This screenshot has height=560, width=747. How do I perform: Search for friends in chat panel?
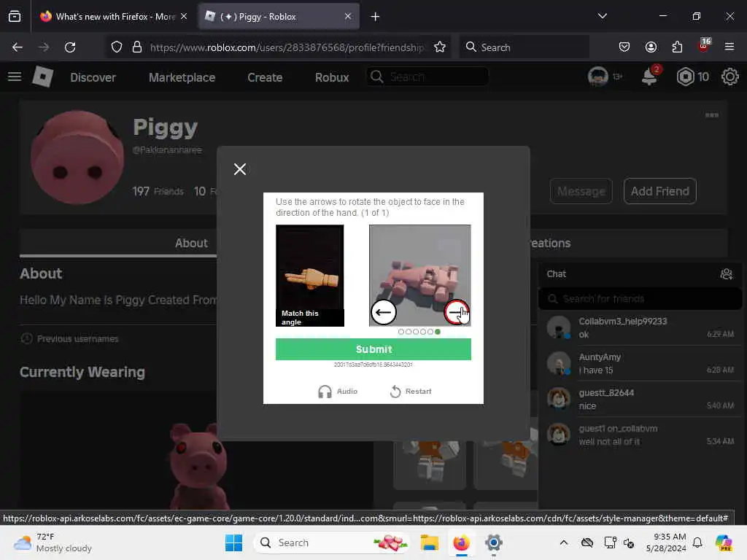(640, 298)
